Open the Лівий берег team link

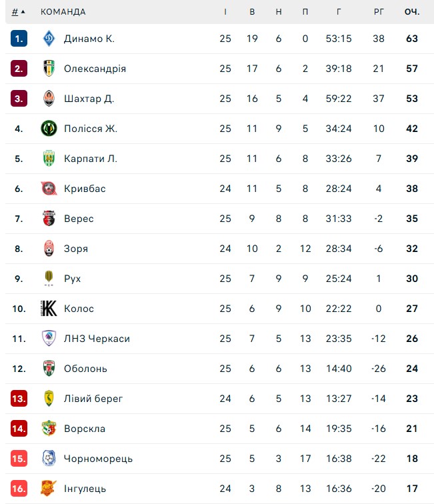[x=93, y=399]
